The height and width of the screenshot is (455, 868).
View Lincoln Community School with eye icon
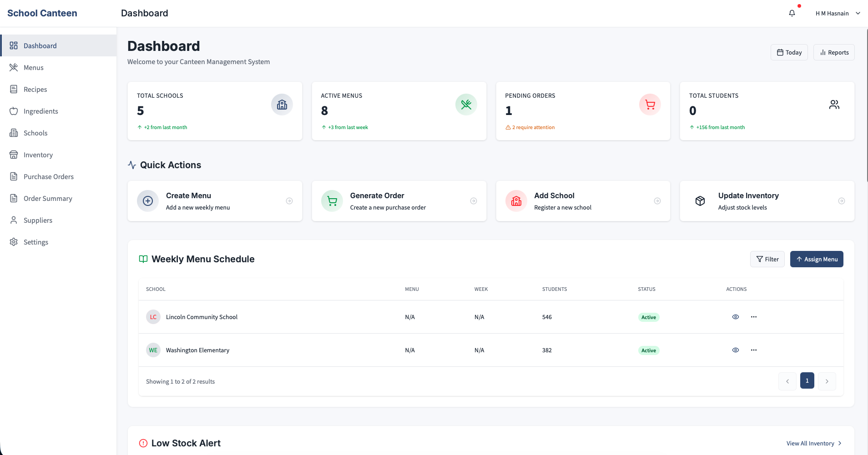736,317
